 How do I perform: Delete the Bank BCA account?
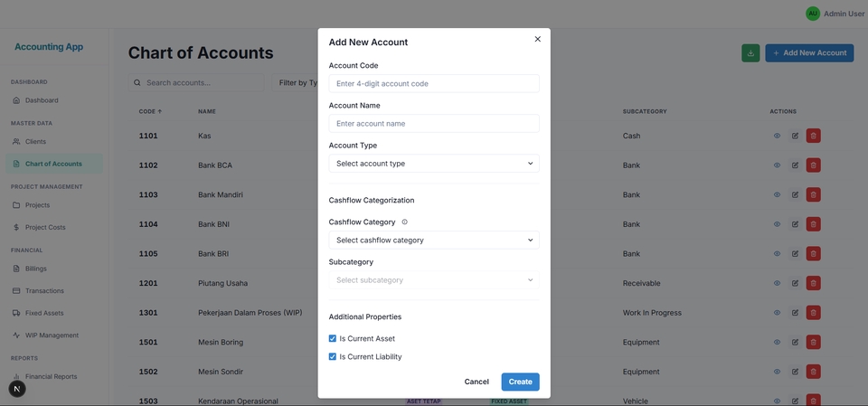tap(813, 165)
